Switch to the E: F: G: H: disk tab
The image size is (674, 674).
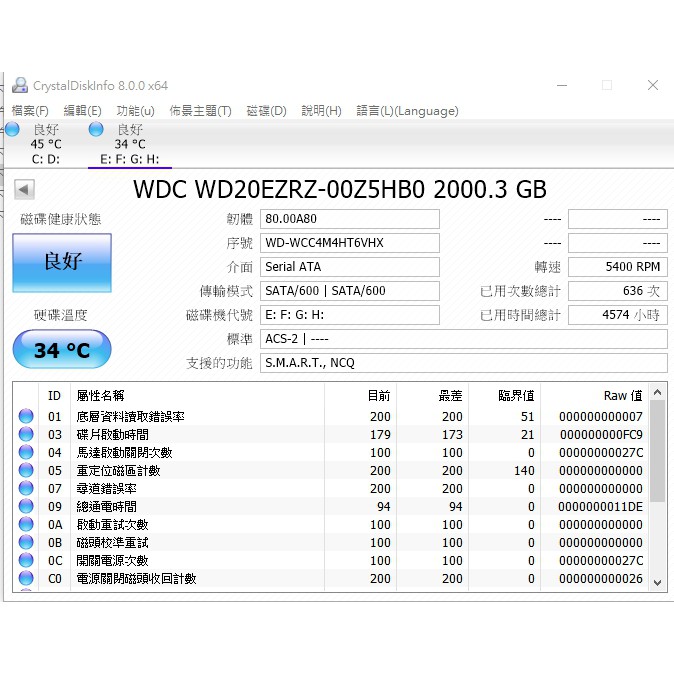[x=130, y=159]
